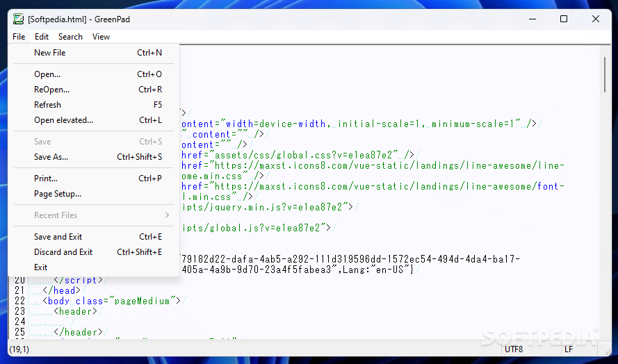Click the assets/css/global.css href text

click(307, 155)
